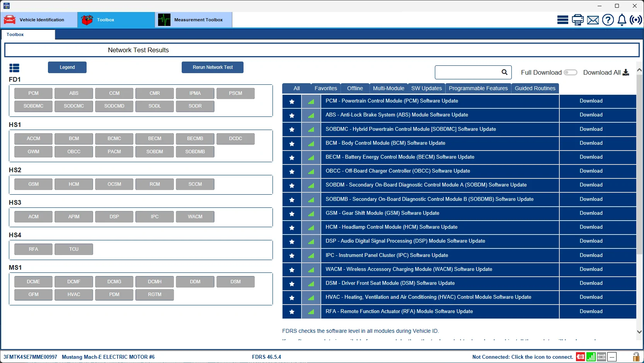Image resolution: width=644 pixels, height=363 pixels.
Task: Favorite star for ABS Module Software Update
Action: (x=292, y=115)
